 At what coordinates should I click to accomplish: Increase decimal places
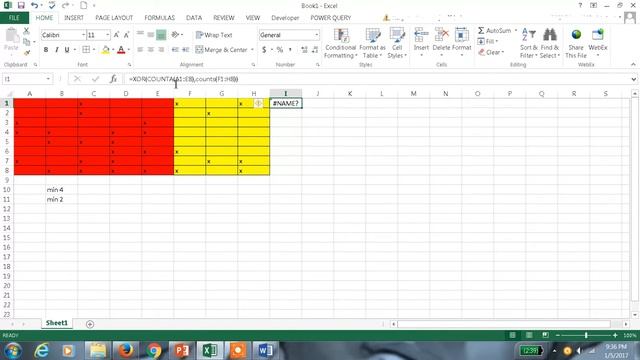tap(304, 50)
